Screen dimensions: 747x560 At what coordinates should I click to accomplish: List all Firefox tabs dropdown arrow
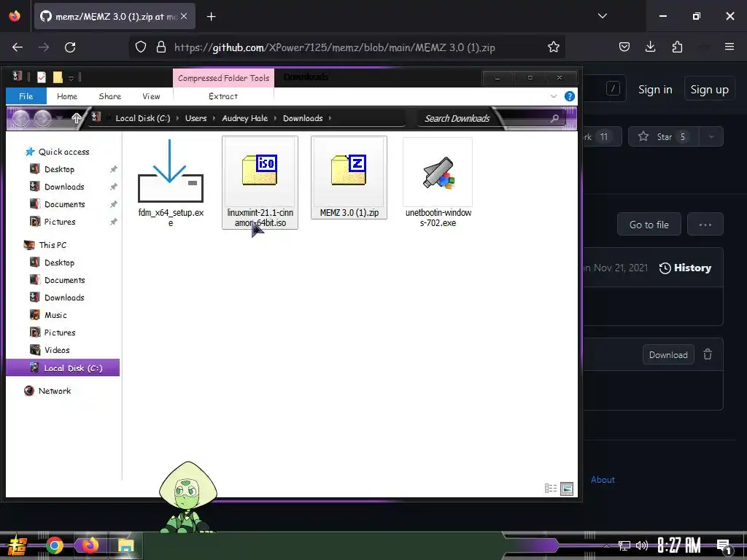(x=602, y=16)
